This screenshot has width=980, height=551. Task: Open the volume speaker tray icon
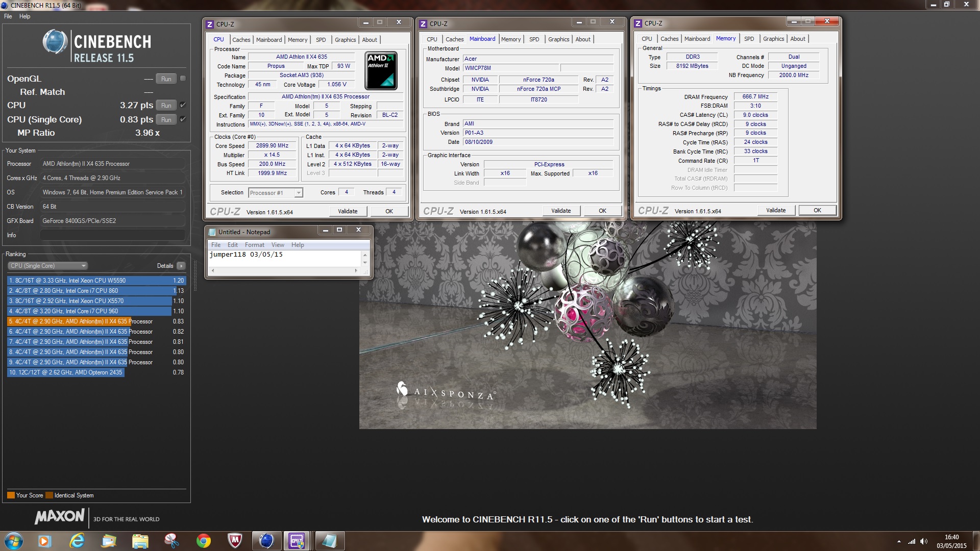pyautogui.click(x=923, y=541)
